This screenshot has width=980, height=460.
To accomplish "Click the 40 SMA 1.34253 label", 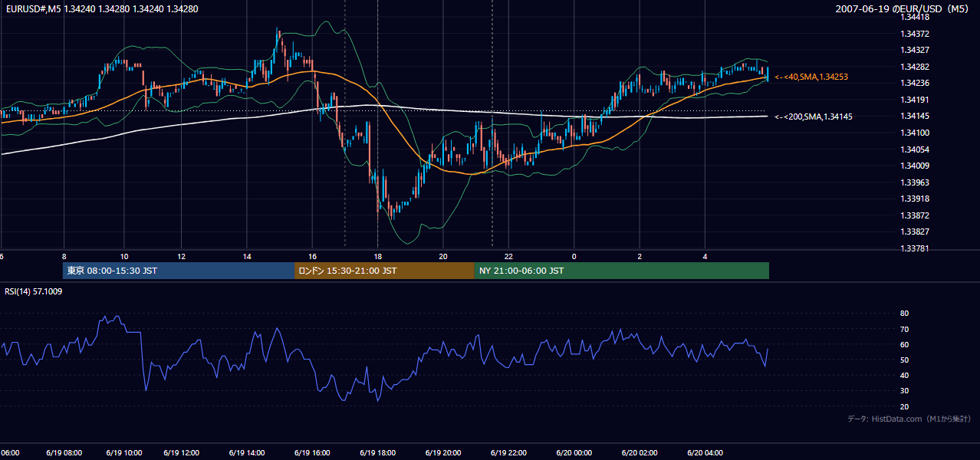I will 811,77.
